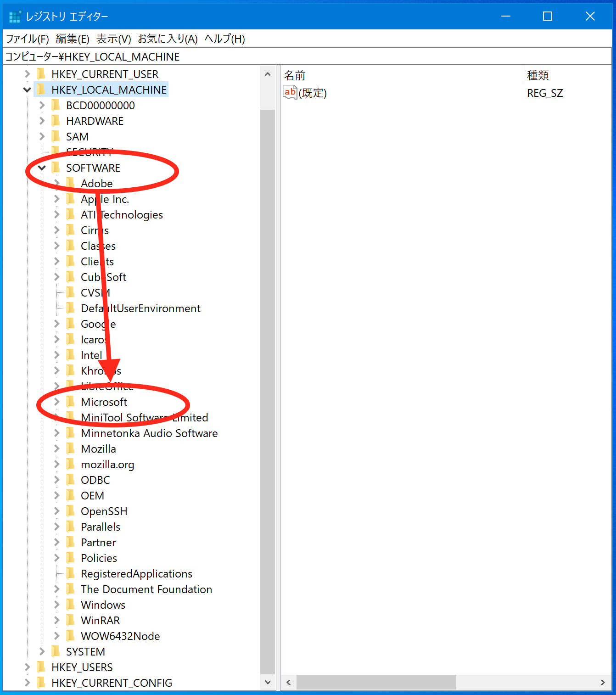616x695 pixels.
Task: Collapse the SOFTWARE key
Action: [x=42, y=168]
